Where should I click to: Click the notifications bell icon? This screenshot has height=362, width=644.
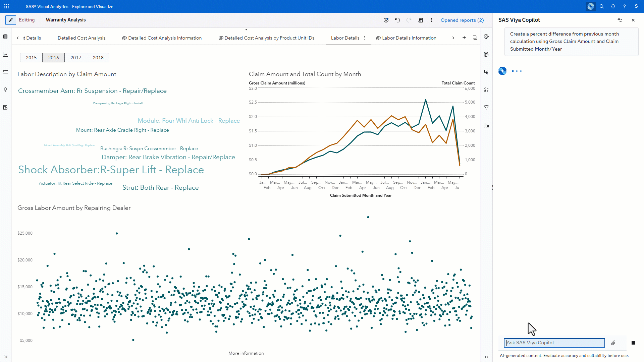(613, 6)
